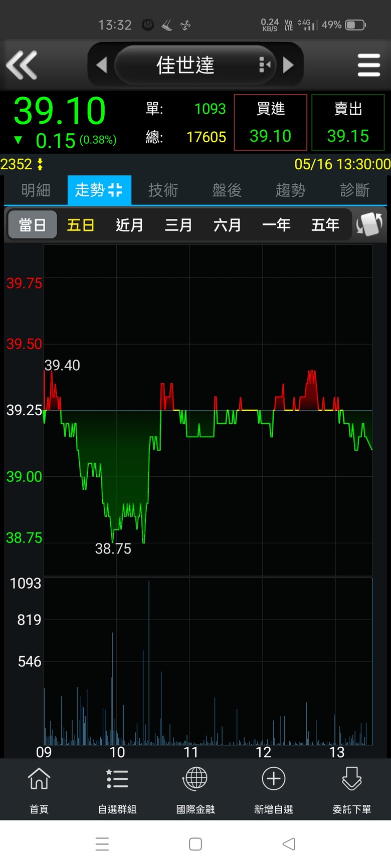This screenshot has width=391, height=868.
Task: Open the 趨勢 tab
Action: [290, 190]
